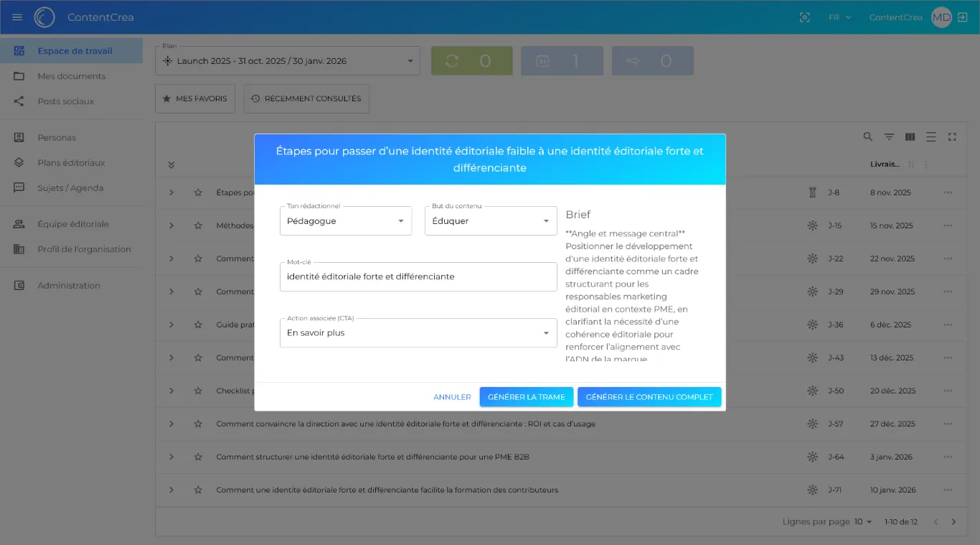The width and height of the screenshot is (980, 545).
Task: Click the show/hide columns icon
Action: [x=910, y=137]
